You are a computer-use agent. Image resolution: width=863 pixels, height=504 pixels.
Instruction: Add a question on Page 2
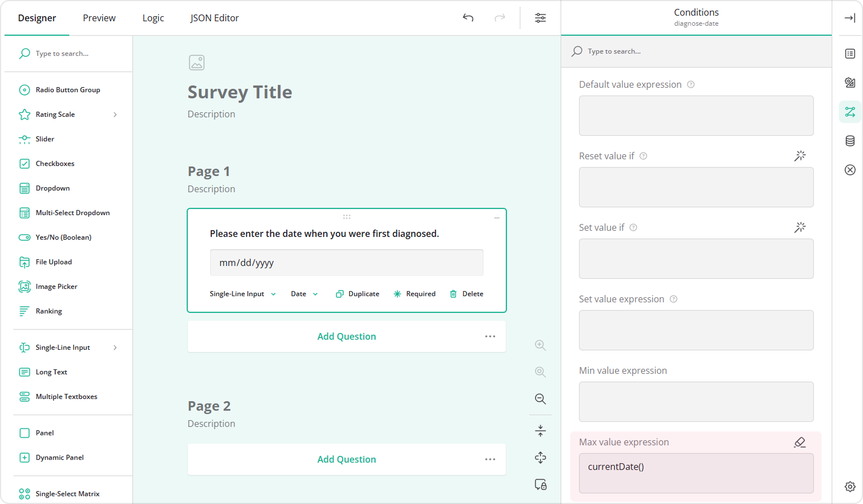[347, 459]
